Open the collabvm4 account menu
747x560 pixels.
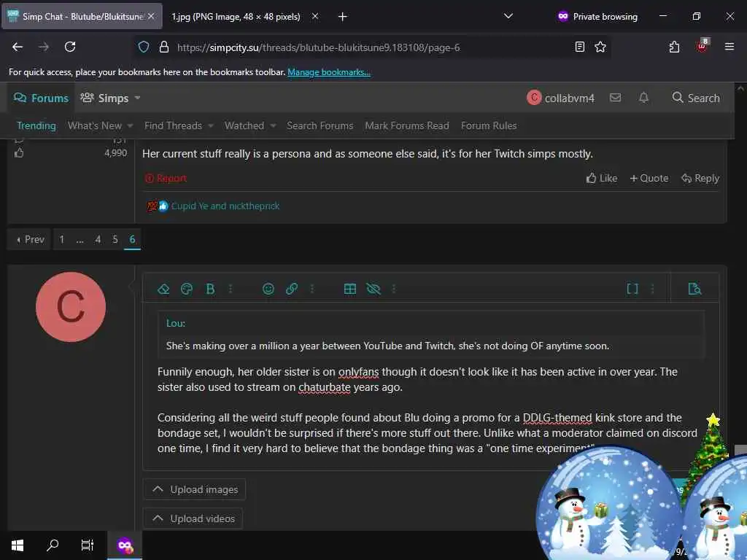561,98
